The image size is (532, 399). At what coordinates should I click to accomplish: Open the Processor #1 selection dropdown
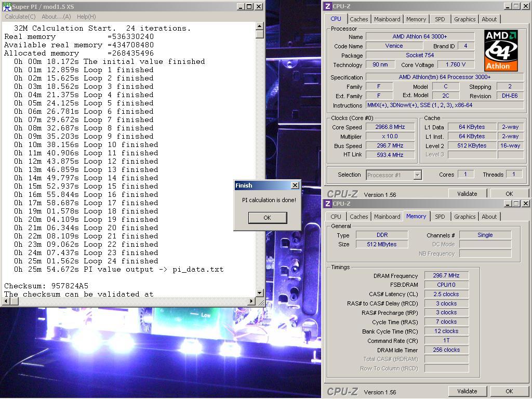click(x=418, y=175)
